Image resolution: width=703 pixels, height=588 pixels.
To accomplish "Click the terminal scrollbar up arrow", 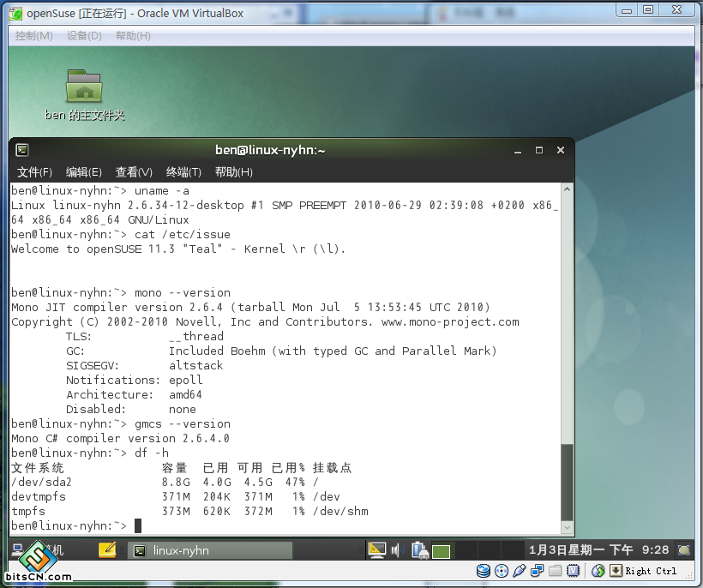I will coord(567,189).
